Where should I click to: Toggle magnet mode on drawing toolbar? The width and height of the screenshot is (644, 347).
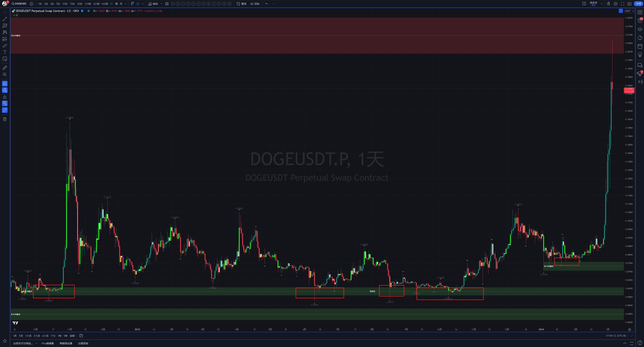tap(5, 83)
